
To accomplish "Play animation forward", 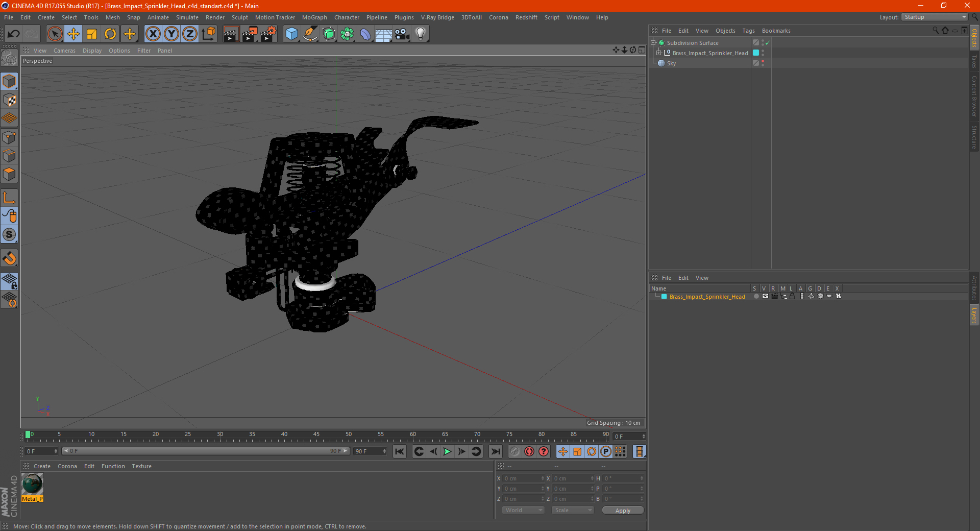I will [x=447, y=451].
